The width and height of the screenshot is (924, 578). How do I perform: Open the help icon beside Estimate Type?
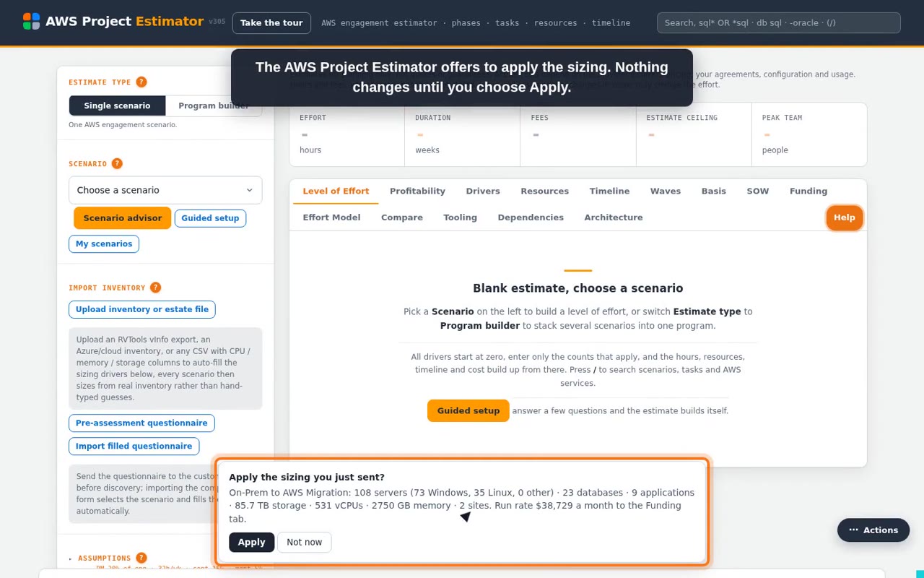(x=141, y=82)
